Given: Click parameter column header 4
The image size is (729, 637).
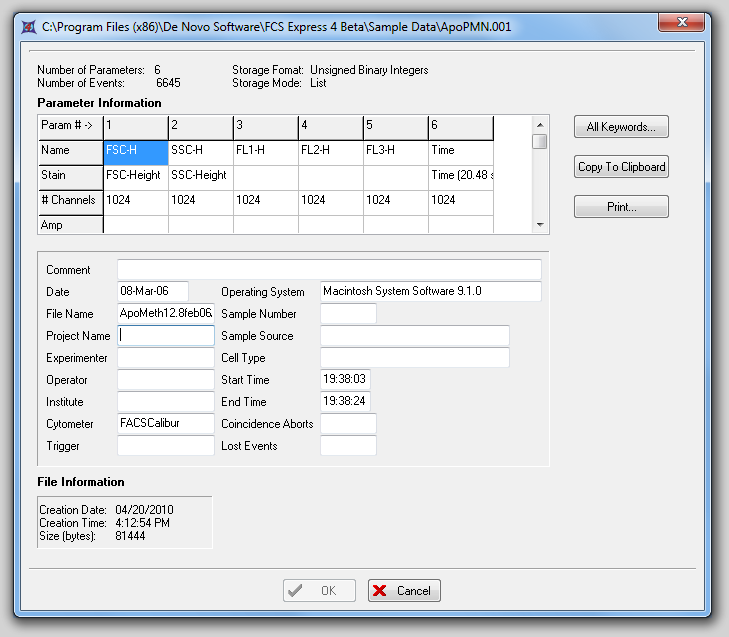Looking at the screenshot, I should (331, 128).
